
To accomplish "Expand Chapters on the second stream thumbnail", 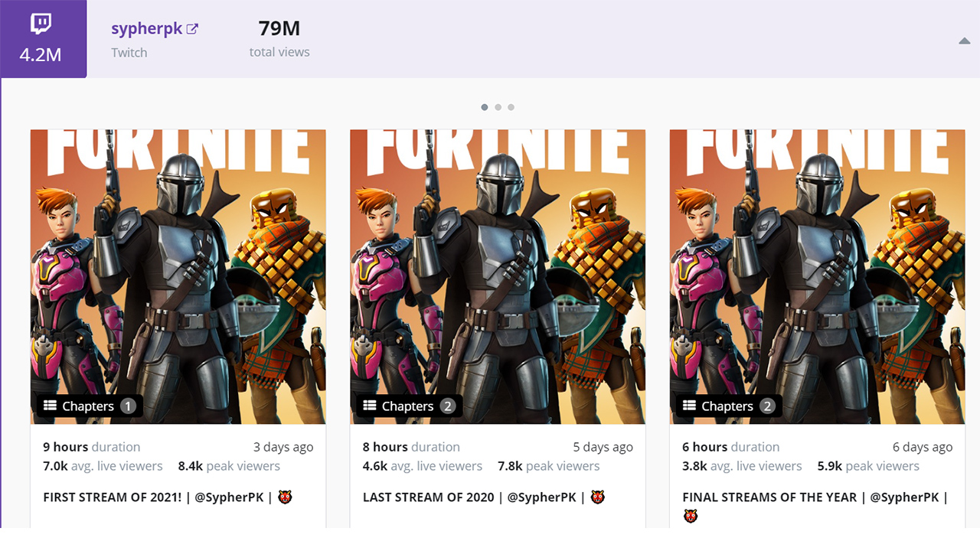I will pyautogui.click(x=407, y=406).
